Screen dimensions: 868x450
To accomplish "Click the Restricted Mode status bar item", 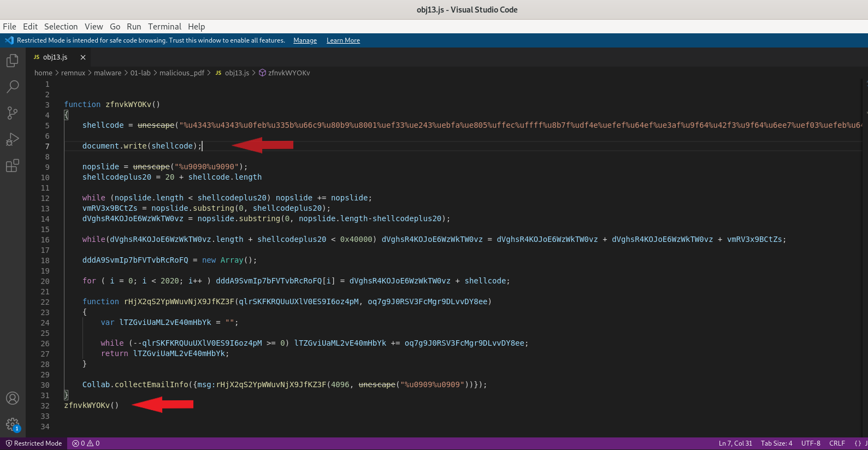I will tap(34, 443).
